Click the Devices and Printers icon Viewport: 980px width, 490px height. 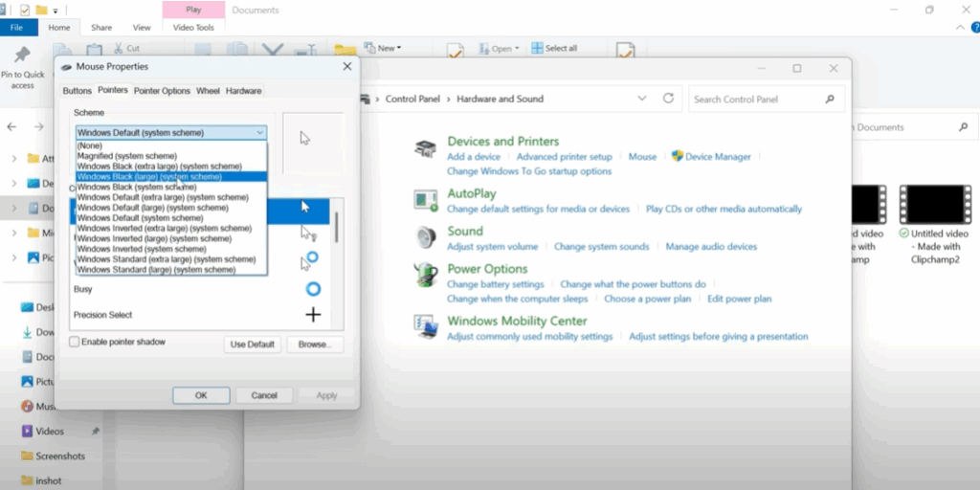(426, 149)
